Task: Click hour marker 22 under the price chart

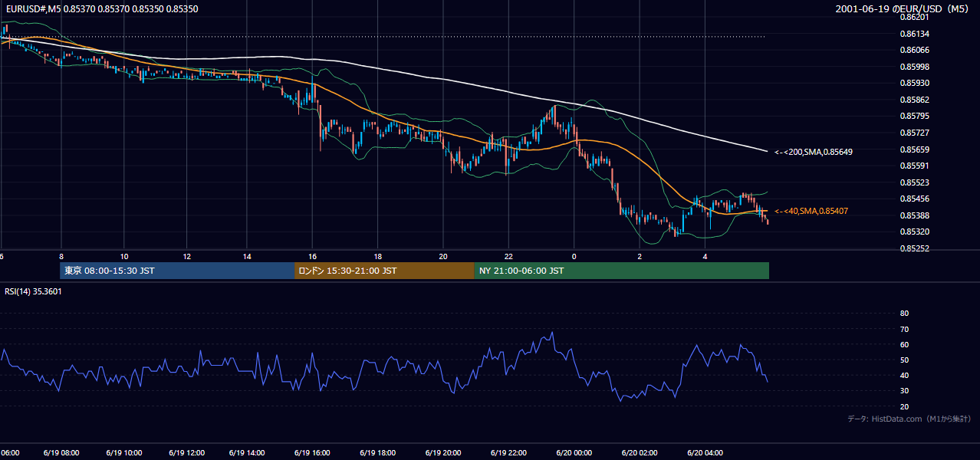Action: click(x=508, y=256)
